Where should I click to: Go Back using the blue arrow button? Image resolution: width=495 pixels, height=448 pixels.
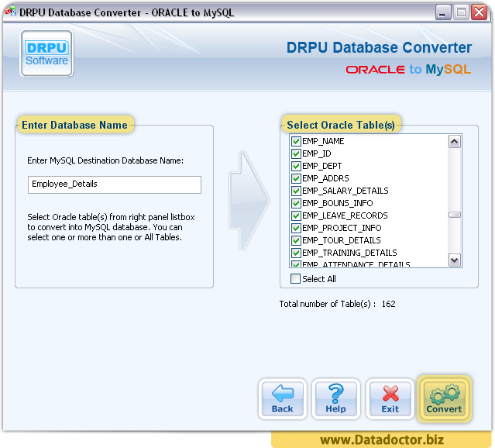point(283,399)
